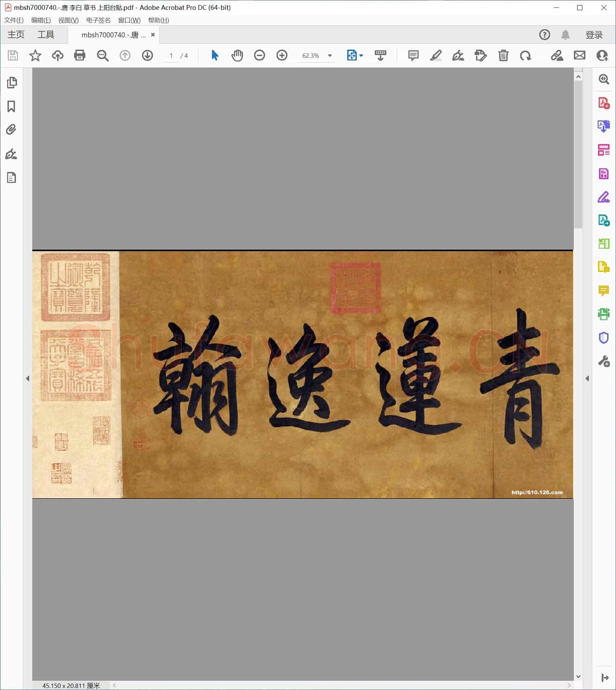Collapse the left navigation pane arrow
616x690 pixels.
[x=28, y=378]
